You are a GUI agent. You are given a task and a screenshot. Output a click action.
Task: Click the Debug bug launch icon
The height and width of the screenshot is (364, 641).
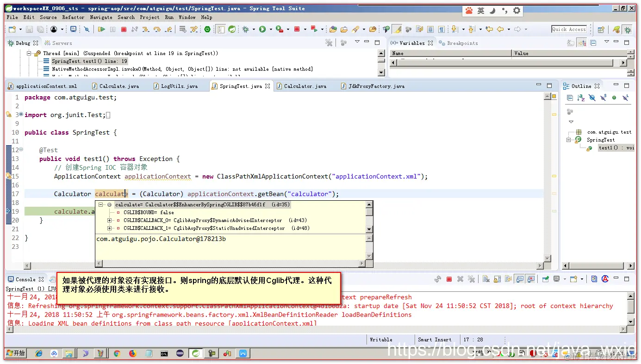pos(245,29)
